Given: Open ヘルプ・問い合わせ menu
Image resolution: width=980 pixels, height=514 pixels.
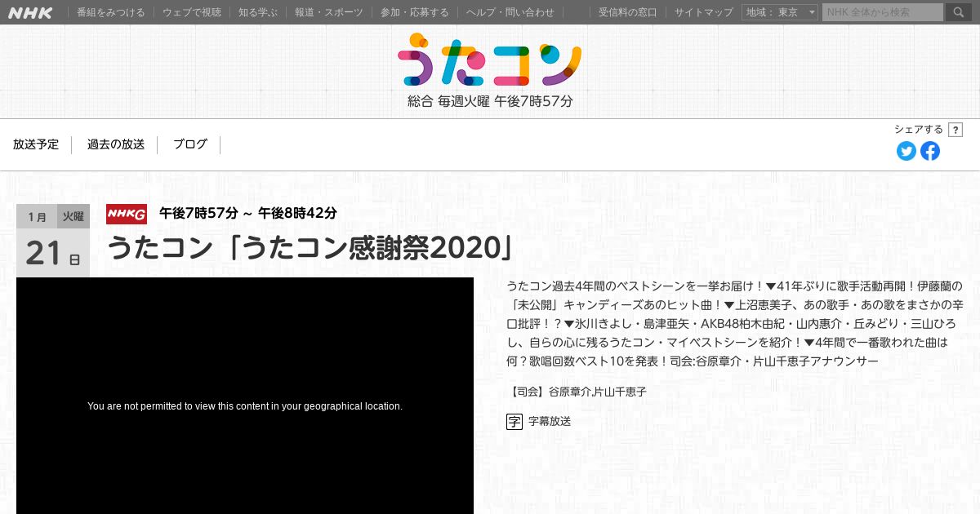Looking at the screenshot, I should 510,12.
